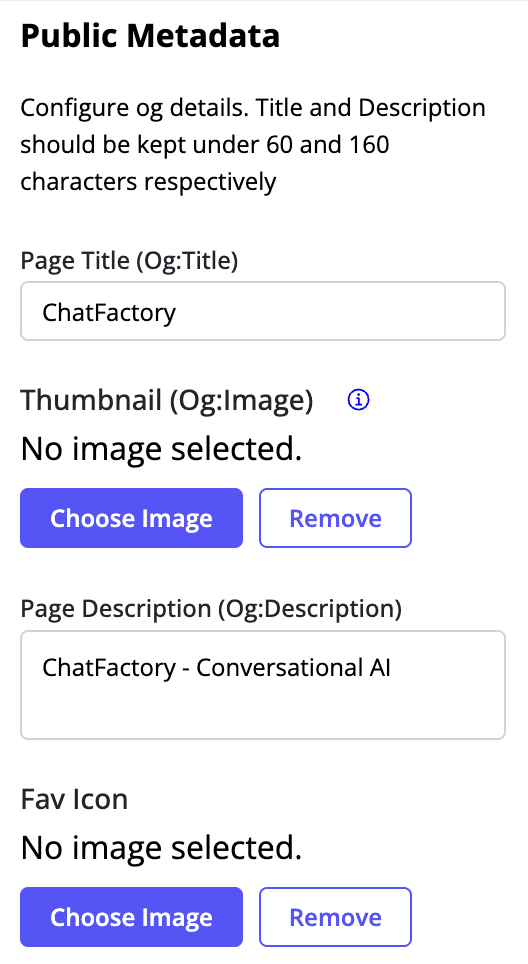Choose Image for the Thumbnail (Og:Image)
528x964 pixels.
(x=132, y=518)
